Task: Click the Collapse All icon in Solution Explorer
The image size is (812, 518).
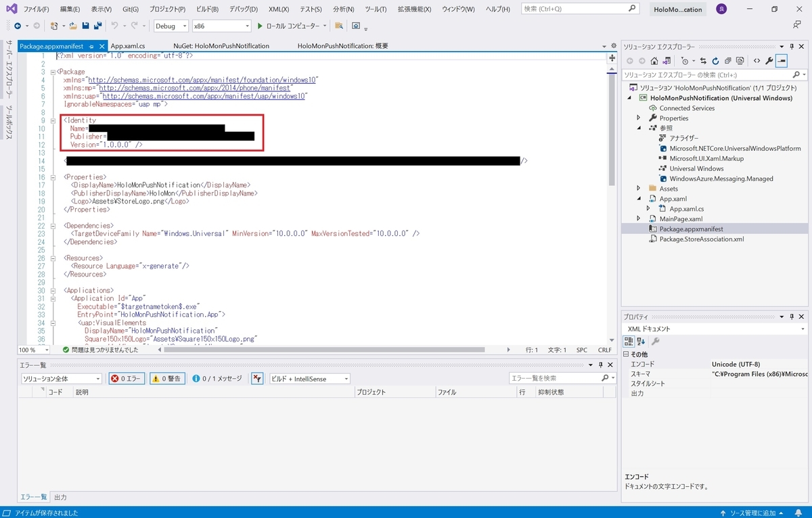Action: point(727,61)
